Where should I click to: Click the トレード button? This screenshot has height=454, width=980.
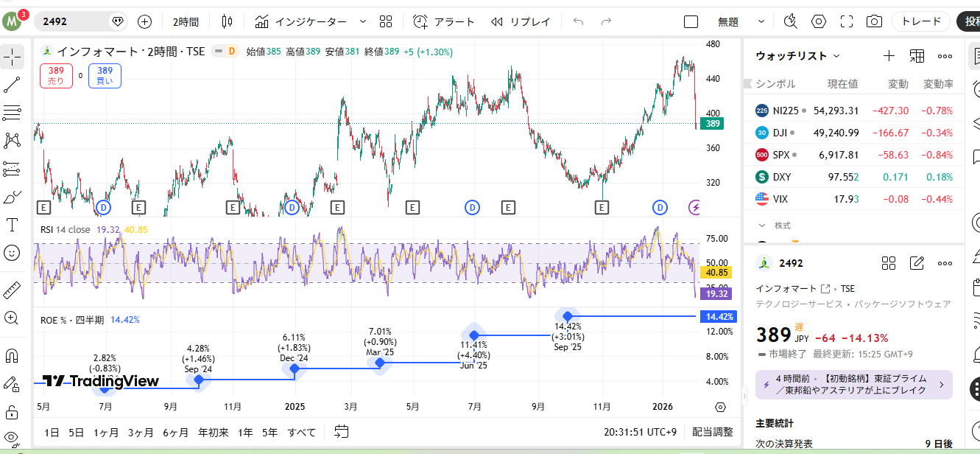(x=920, y=21)
